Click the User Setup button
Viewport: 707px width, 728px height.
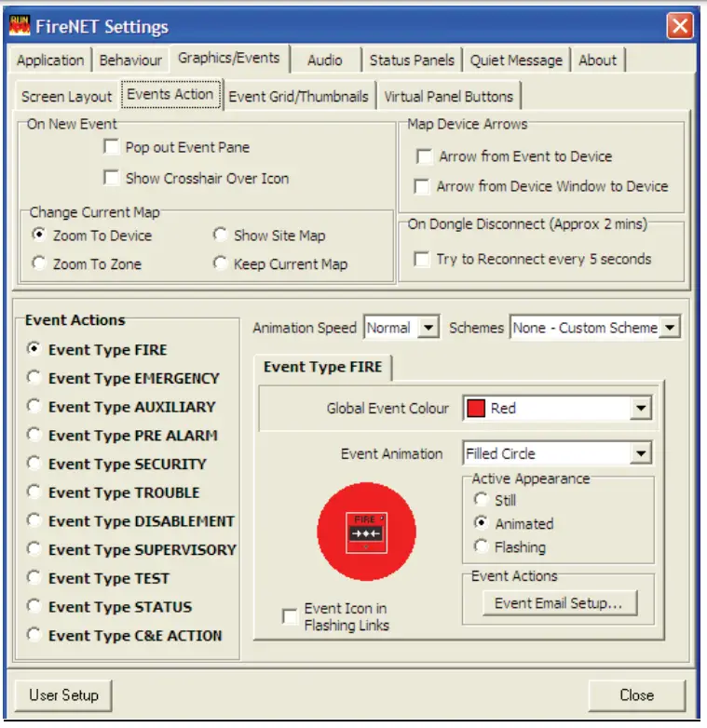(x=63, y=695)
